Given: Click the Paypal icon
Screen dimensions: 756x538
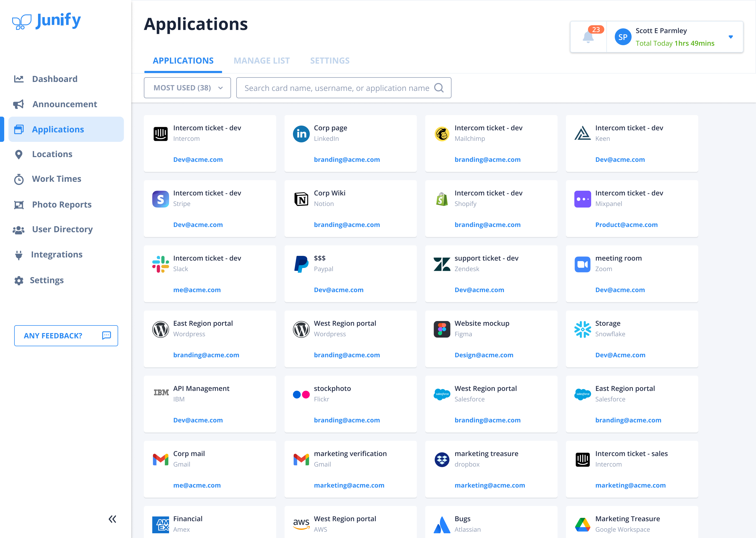Looking at the screenshot, I should click(301, 264).
